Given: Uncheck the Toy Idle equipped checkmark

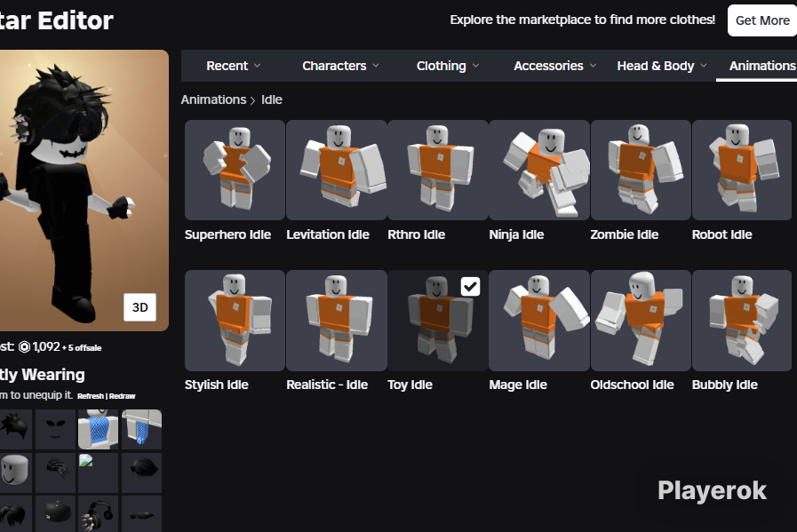Looking at the screenshot, I should [x=470, y=287].
